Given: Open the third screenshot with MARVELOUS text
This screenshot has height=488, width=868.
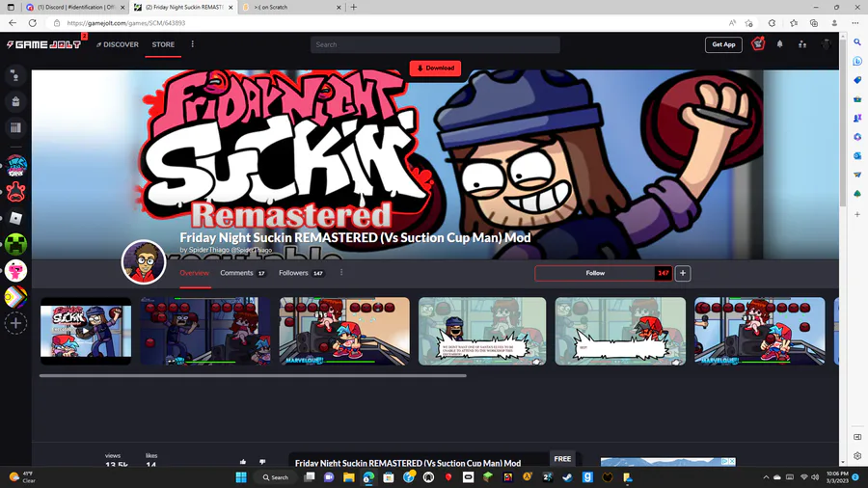Looking at the screenshot, I should point(344,332).
